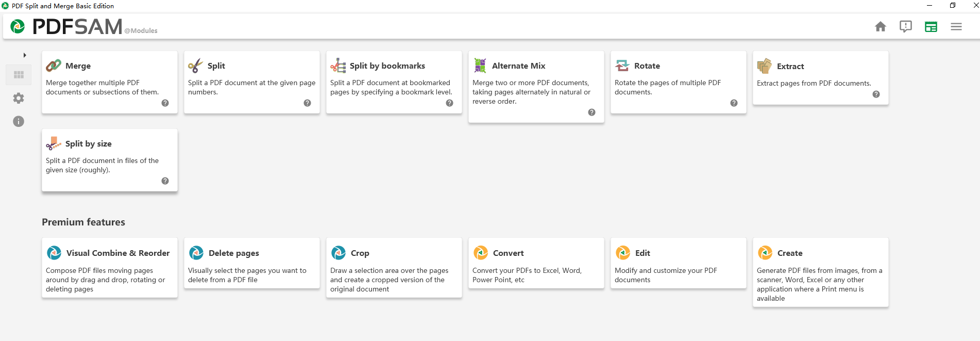Viewport: 980px width, 341px height.
Task: Open the Extract module title
Action: [x=790, y=67]
